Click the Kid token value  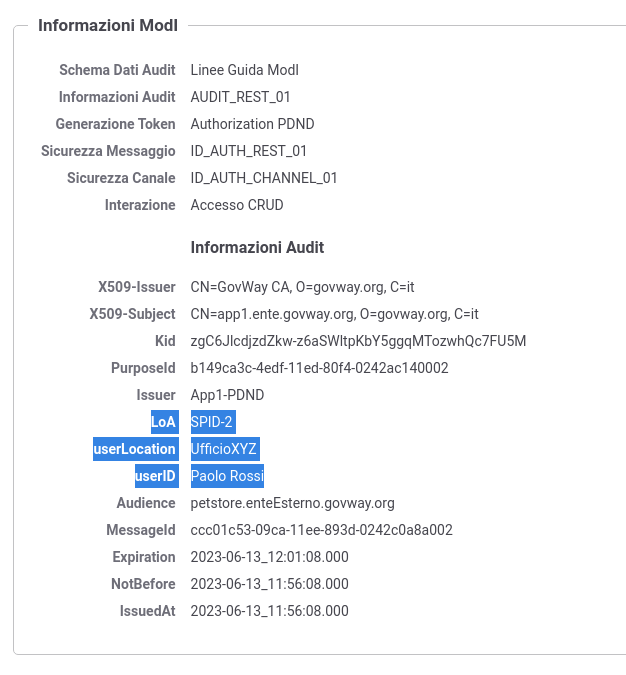[358, 341]
